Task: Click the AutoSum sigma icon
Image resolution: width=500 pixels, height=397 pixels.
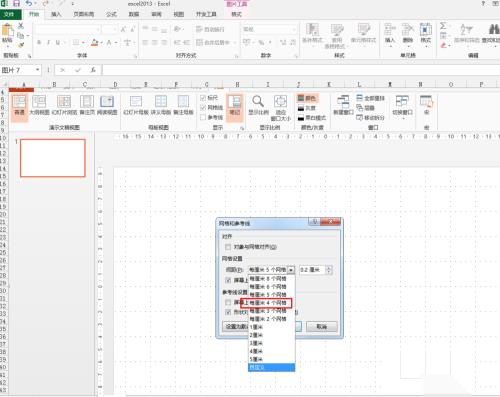Action: click(443, 26)
